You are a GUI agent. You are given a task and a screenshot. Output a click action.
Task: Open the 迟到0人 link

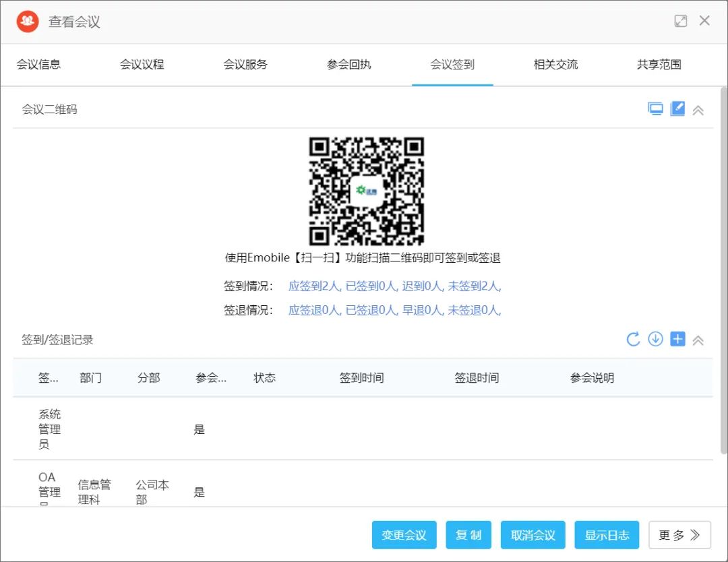[423, 286]
